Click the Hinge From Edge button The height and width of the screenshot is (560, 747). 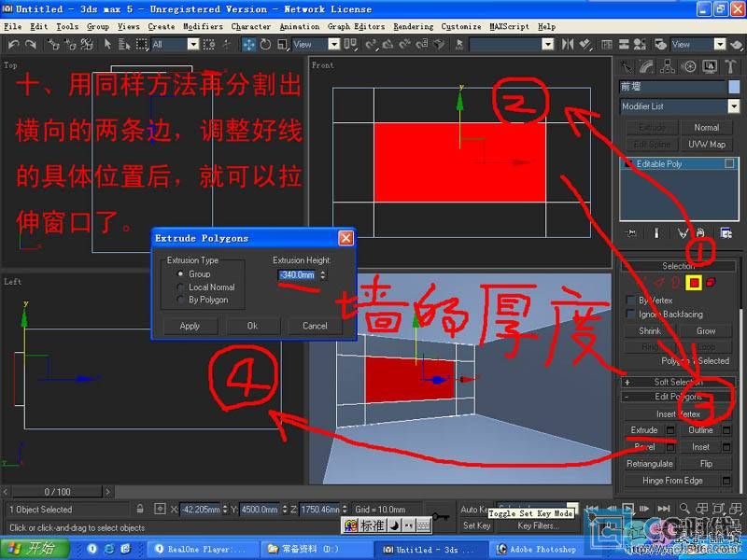672,481
